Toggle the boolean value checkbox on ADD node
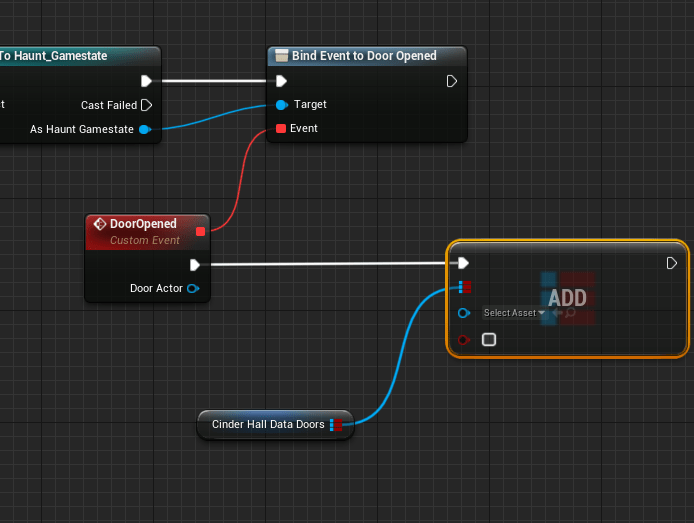 point(489,340)
